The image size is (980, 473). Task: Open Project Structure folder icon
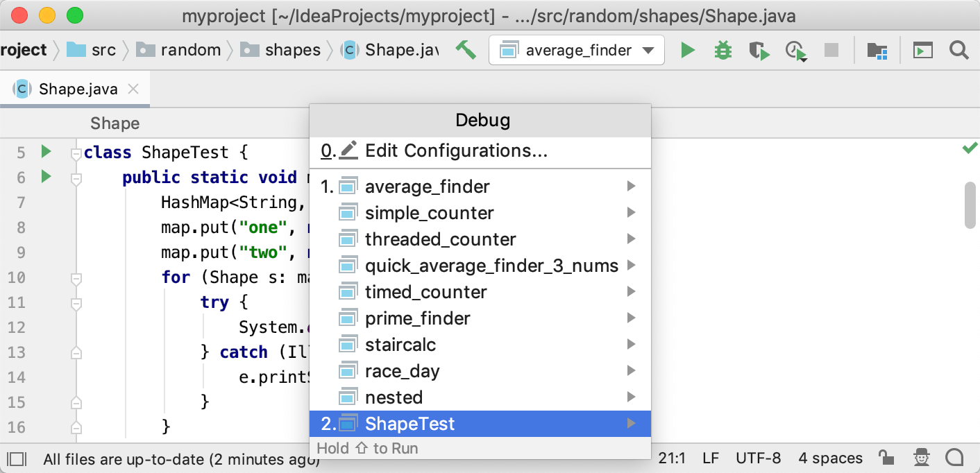(877, 50)
